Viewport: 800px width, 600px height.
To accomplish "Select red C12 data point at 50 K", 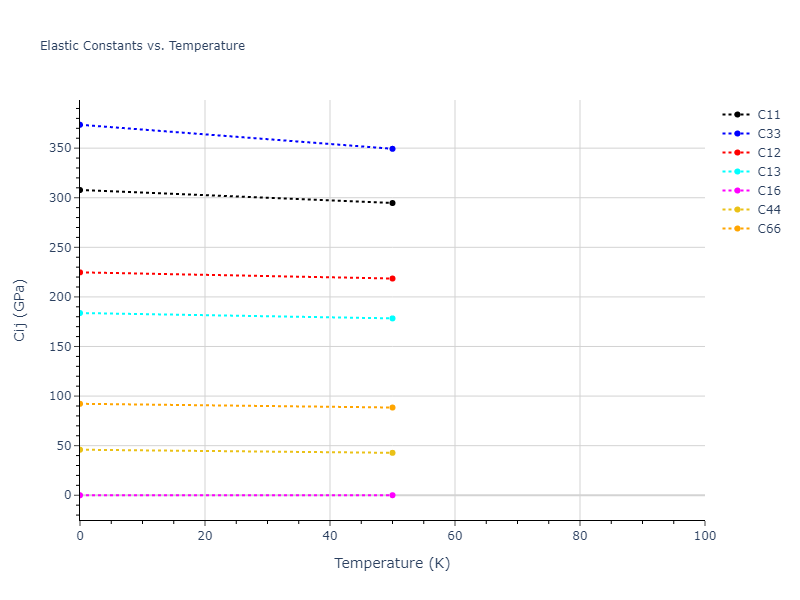I will (392, 278).
